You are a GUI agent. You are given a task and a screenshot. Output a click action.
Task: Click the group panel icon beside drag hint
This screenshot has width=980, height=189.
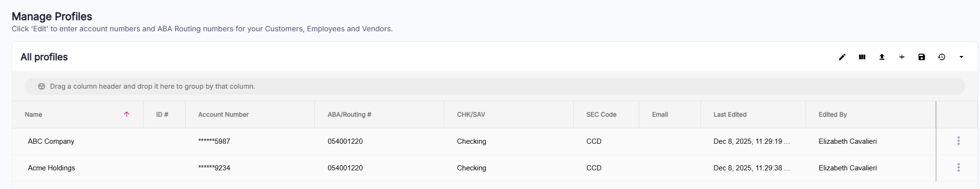click(42, 86)
